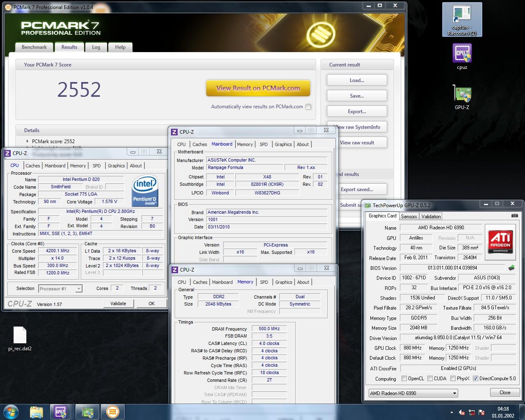525x420 pixels.
Task: Open the Log tab in PCMark 7
Action: (x=96, y=47)
